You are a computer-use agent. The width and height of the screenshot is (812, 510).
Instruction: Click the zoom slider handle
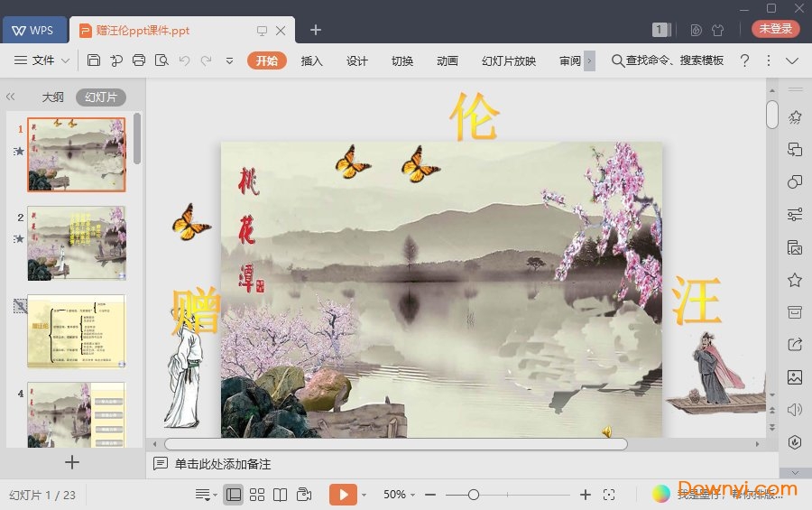coord(473,495)
